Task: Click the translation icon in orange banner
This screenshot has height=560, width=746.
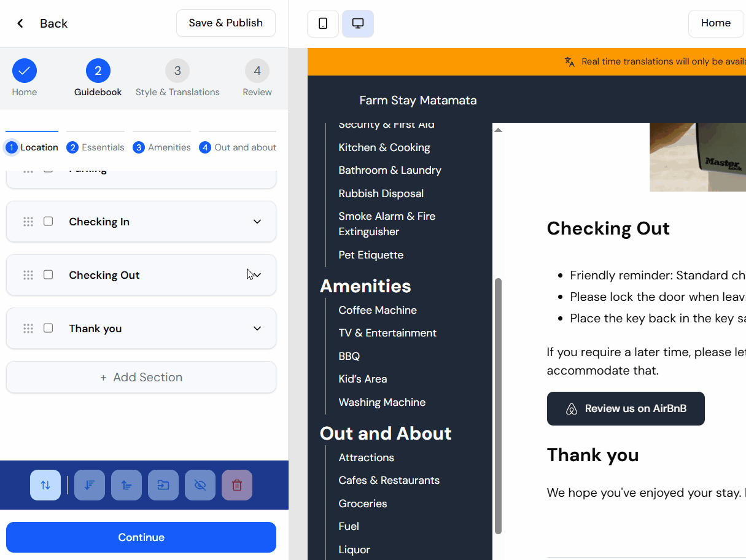Action: tap(569, 61)
